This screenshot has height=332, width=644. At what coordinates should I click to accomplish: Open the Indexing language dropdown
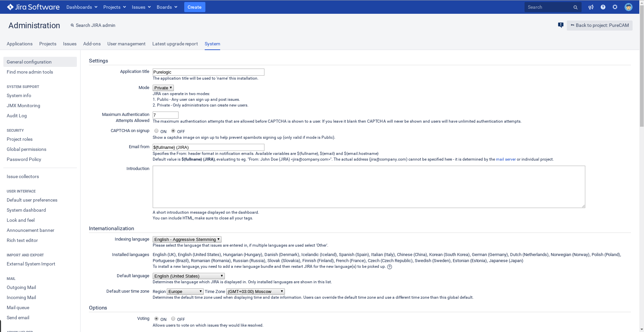point(187,239)
